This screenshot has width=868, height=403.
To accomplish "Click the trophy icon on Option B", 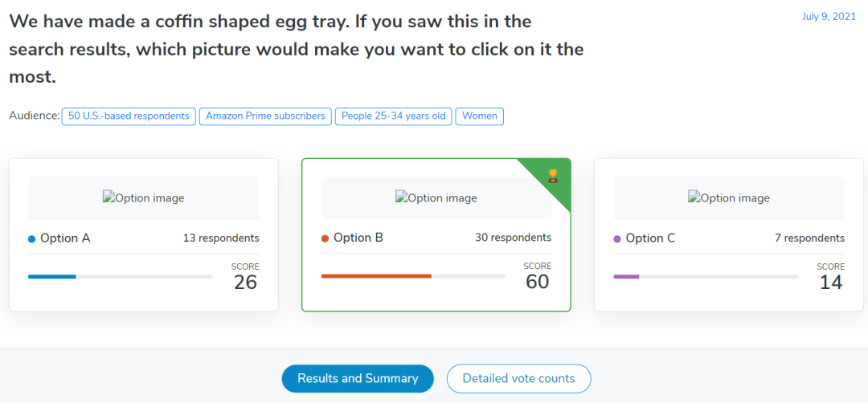I will click(x=552, y=175).
